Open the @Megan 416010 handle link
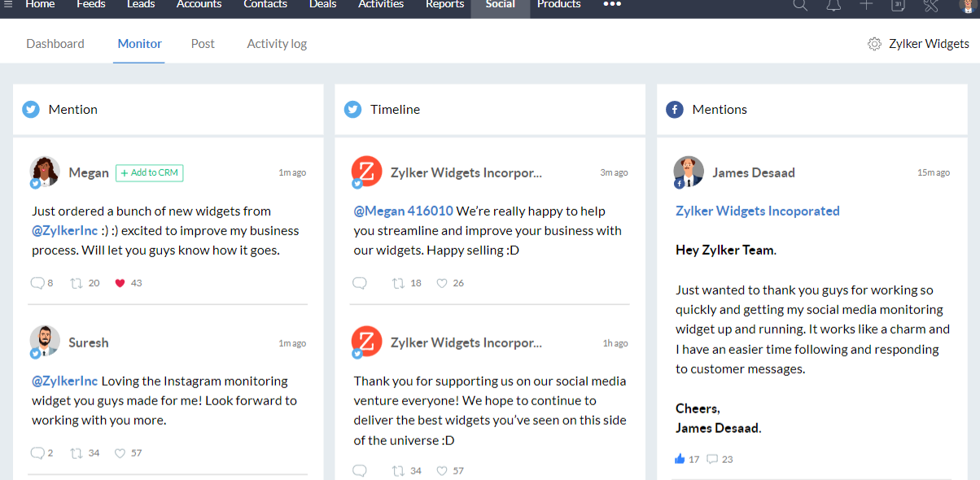 tap(404, 212)
